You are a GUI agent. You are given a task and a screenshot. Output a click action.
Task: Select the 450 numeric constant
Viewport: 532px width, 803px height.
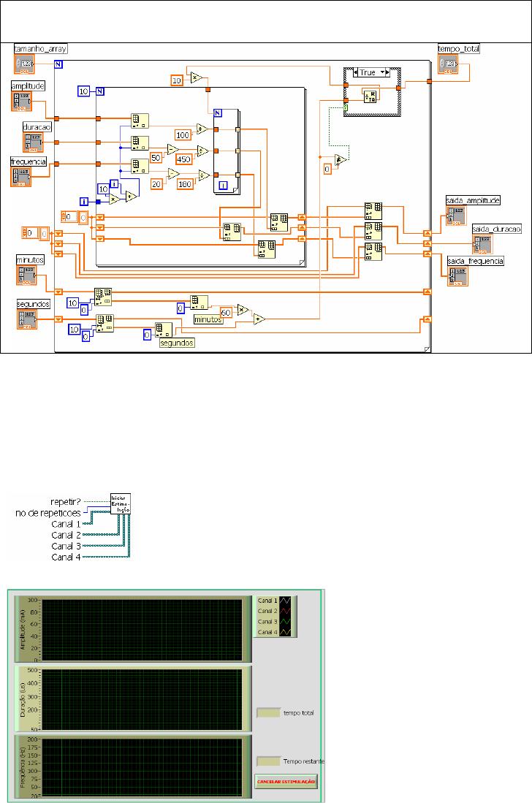pos(183,159)
